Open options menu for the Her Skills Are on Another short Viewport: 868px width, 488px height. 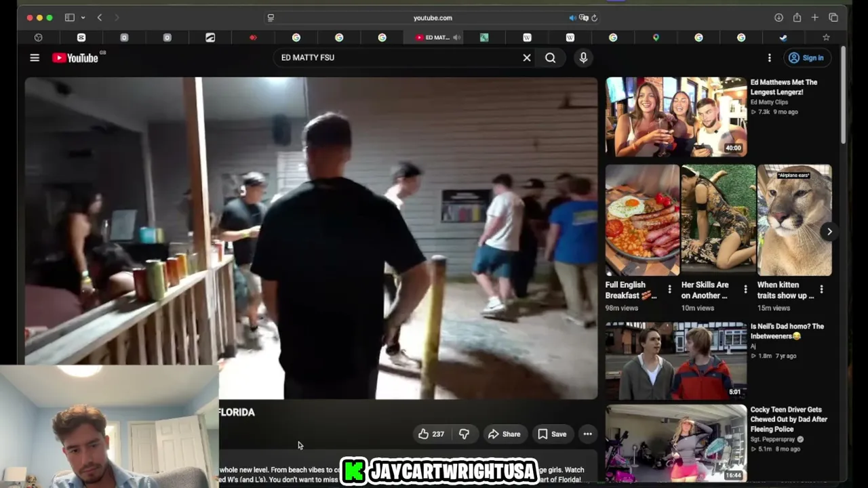[745, 290]
